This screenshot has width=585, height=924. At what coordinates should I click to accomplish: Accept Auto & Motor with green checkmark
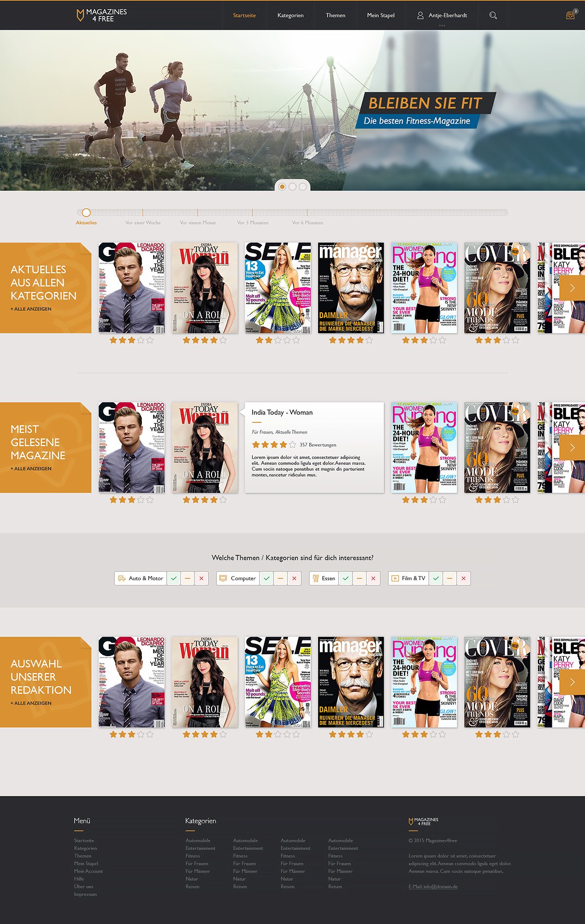pyautogui.click(x=174, y=578)
